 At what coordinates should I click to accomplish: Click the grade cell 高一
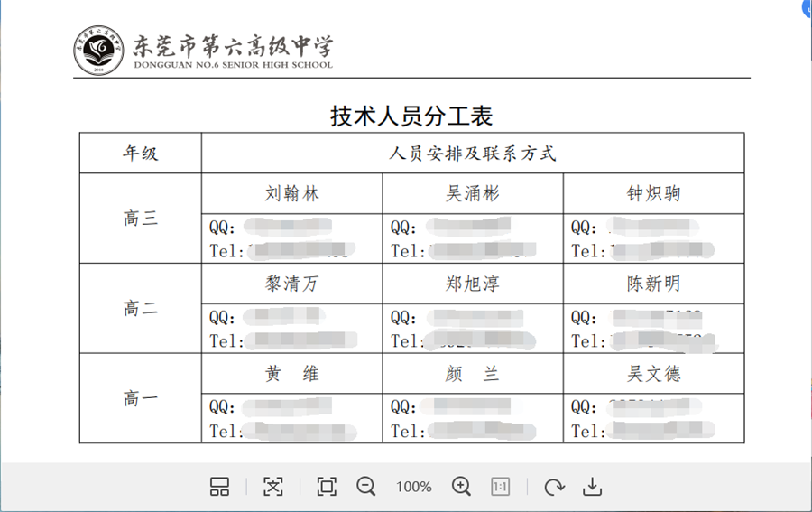point(141,398)
